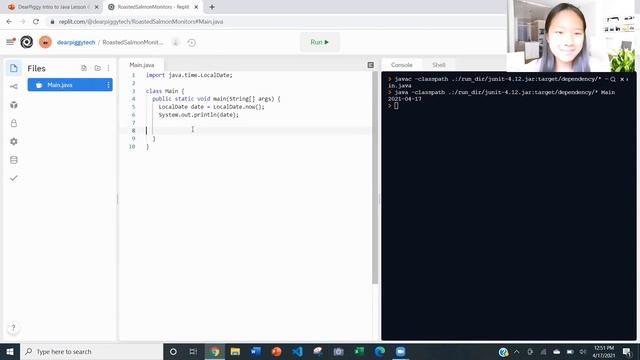Search the console output

point(613,79)
